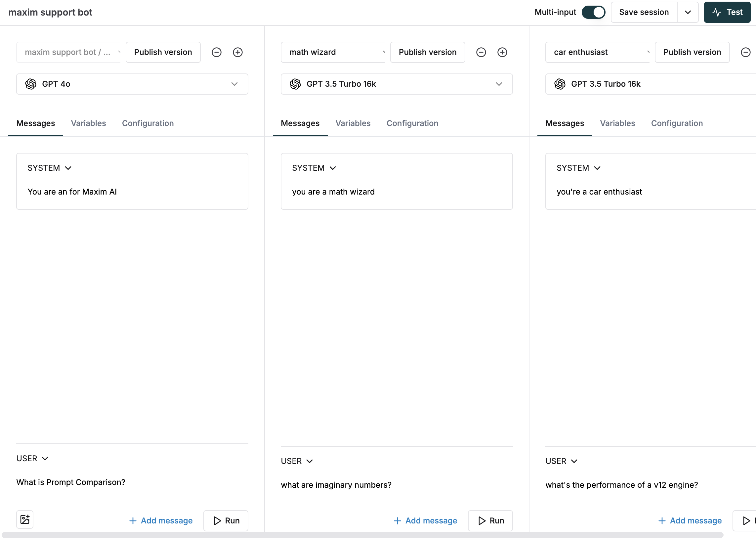This screenshot has width=756, height=538.
Task: Click the Save session button
Action: point(643,12)
